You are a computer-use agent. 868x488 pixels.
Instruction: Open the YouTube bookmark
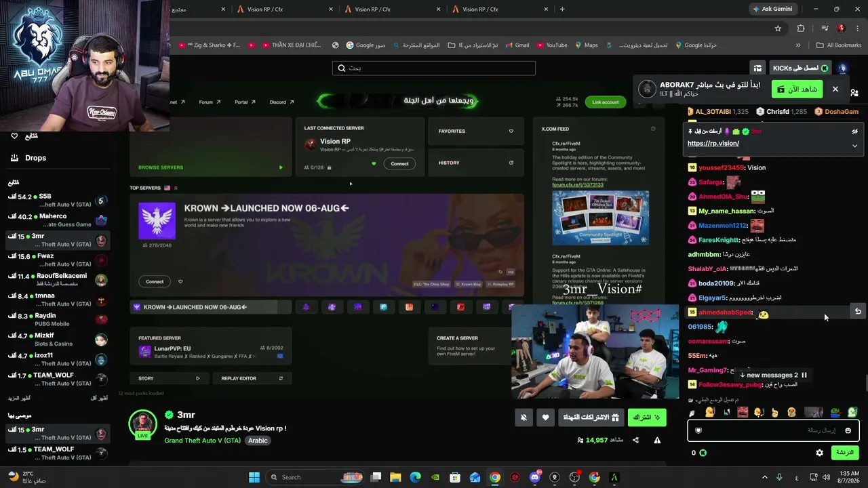[551, 45]
